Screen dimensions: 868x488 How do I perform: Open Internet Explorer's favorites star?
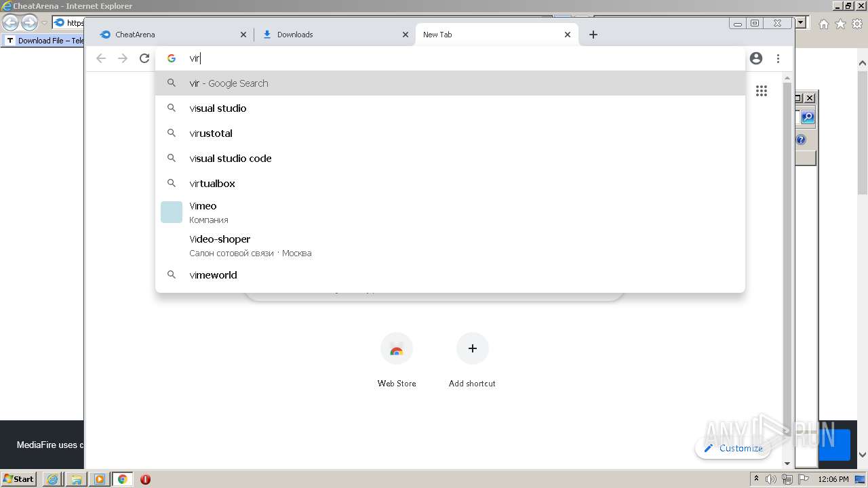(x=840, y=24)
